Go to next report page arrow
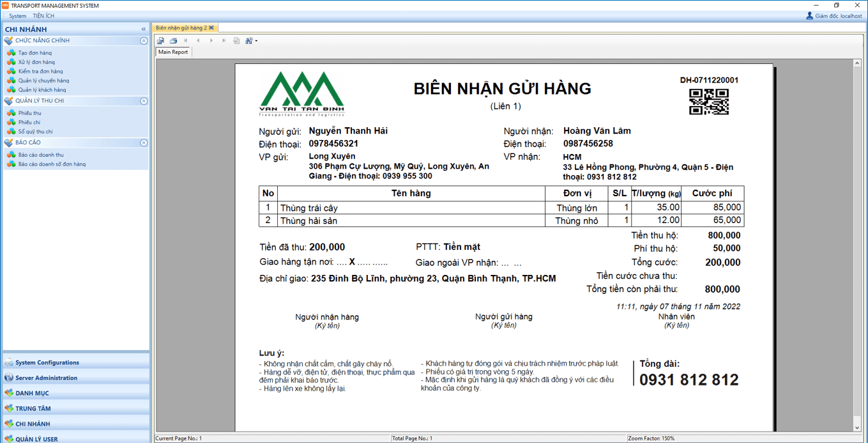The height and width of the screenshot is (443, 868). pos(211,41)
